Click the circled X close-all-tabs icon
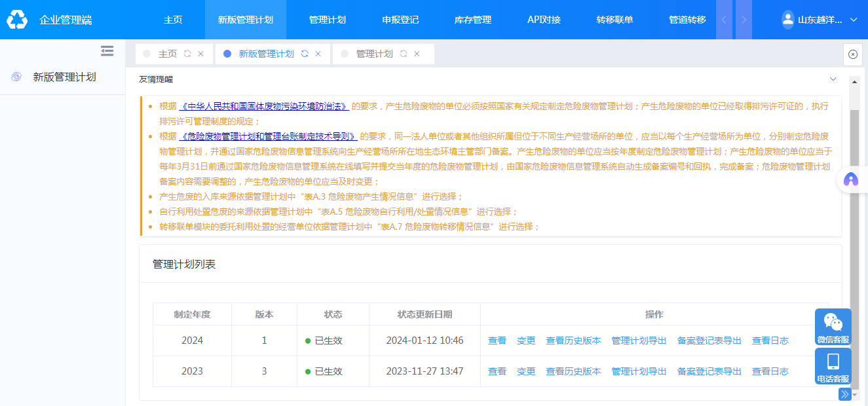The image size is (868, 406). (x=852, y=54)
